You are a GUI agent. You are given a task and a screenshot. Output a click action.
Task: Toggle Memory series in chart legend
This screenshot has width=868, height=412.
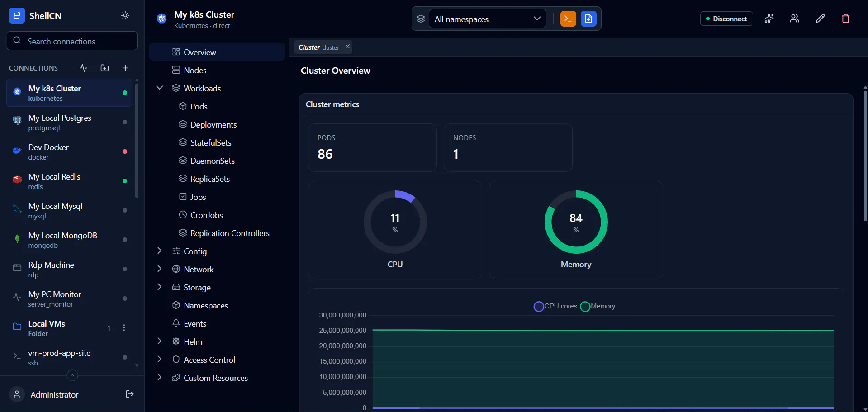click(x=598, y=306)
